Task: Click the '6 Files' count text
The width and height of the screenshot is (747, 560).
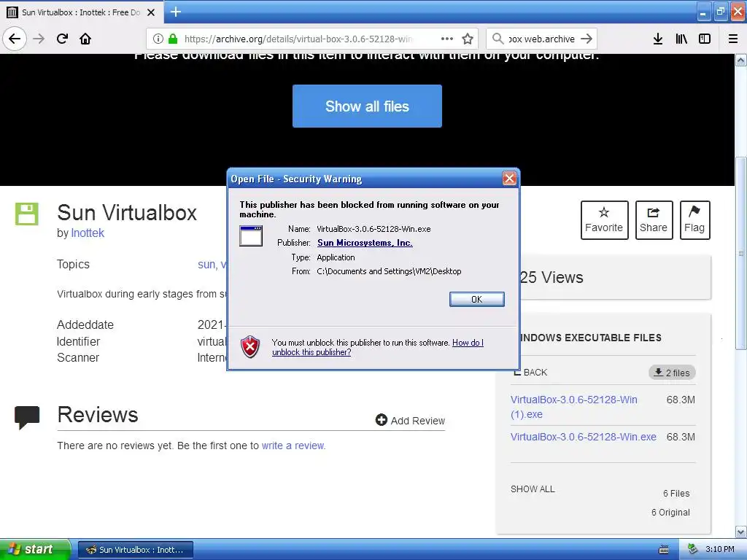Action: pyautogui.click(x=676, y=494)
